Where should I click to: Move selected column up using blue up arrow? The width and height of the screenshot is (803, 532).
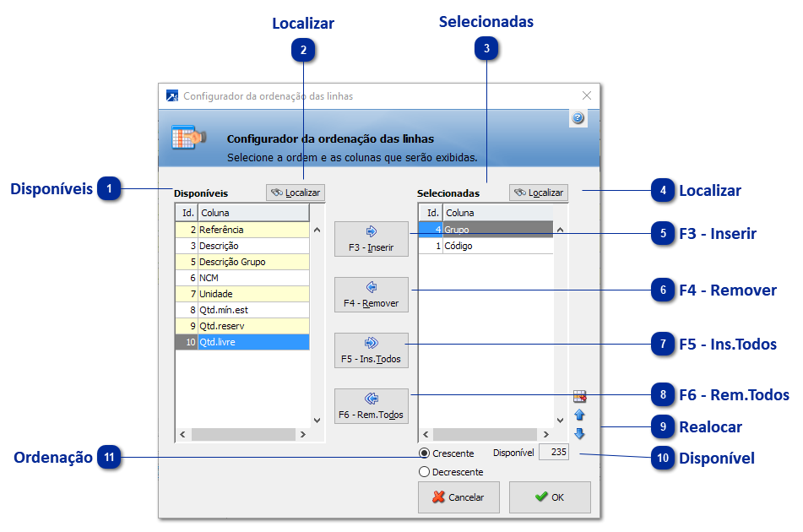580,415
